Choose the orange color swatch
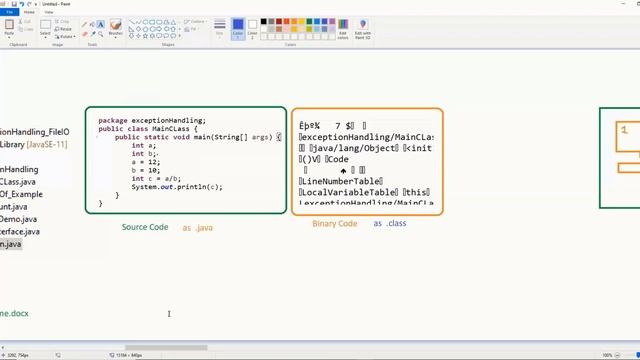Viewport: 640px width, 360px height. coord(294,22)
